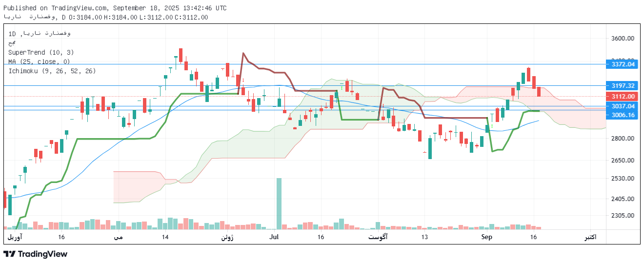Click the symbol title with 1D interval
644x264 pixels.
point(40,33)
